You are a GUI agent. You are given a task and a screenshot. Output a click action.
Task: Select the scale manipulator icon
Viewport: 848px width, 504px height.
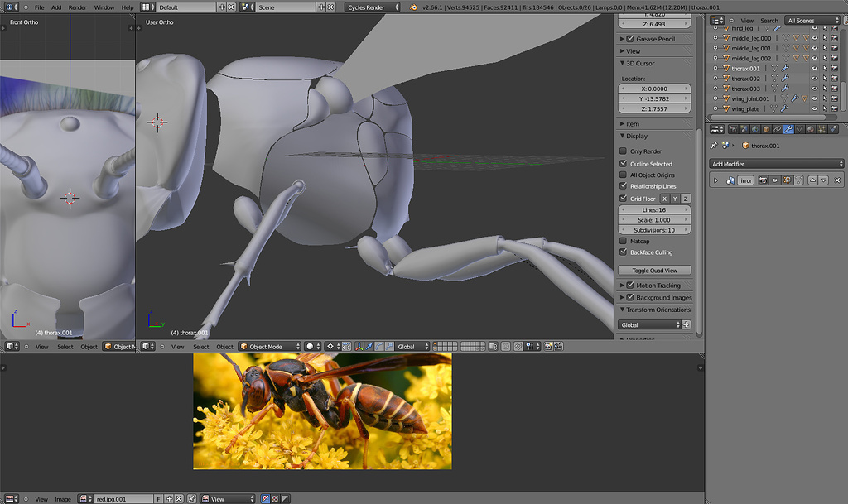[x=390, y=346]
